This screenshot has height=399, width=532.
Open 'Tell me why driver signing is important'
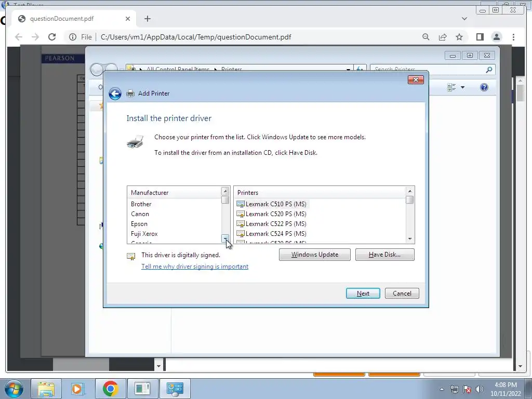pyautogui.click(x=195, y=267)
